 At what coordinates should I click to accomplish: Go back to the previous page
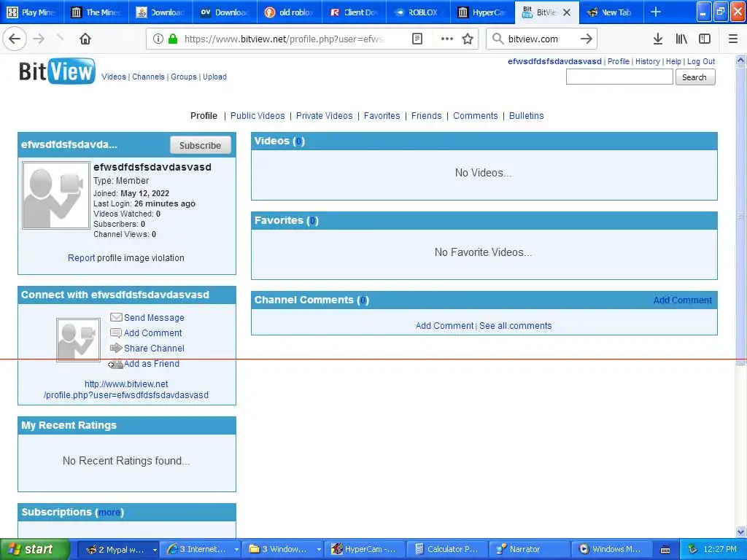15,39
